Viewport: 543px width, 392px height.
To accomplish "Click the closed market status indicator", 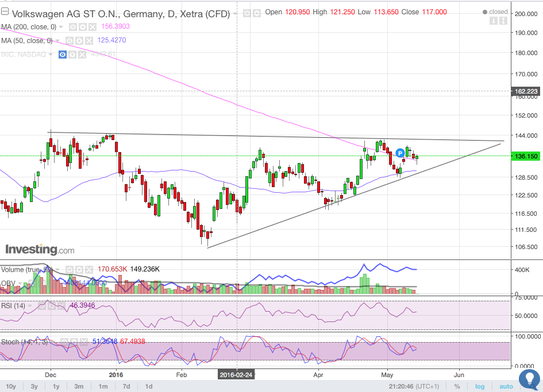I will coord(495,11).
